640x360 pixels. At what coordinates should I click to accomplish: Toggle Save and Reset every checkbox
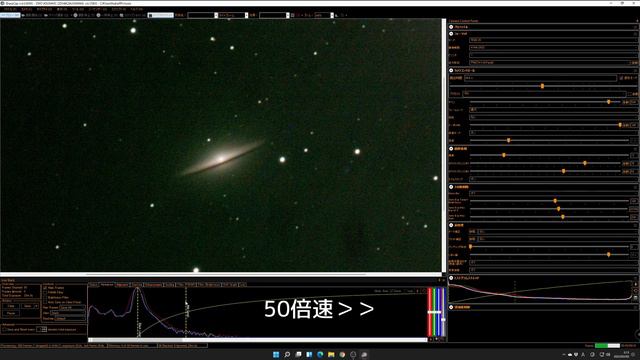coord(5,329)
